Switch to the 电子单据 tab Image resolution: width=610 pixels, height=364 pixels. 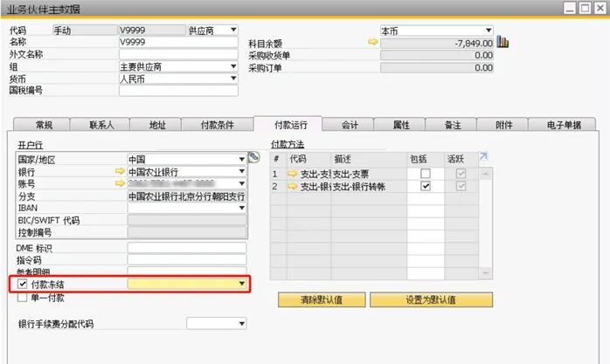click(562, 125)
